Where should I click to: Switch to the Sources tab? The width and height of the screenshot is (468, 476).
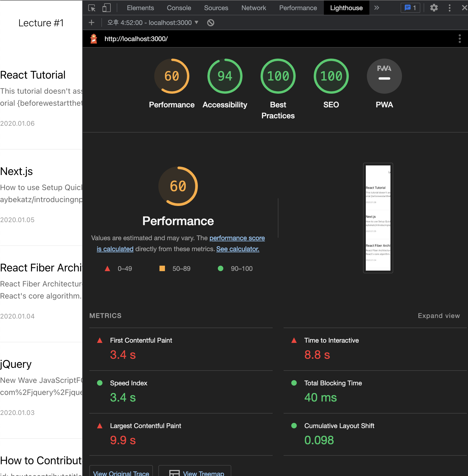coord(216,8)
